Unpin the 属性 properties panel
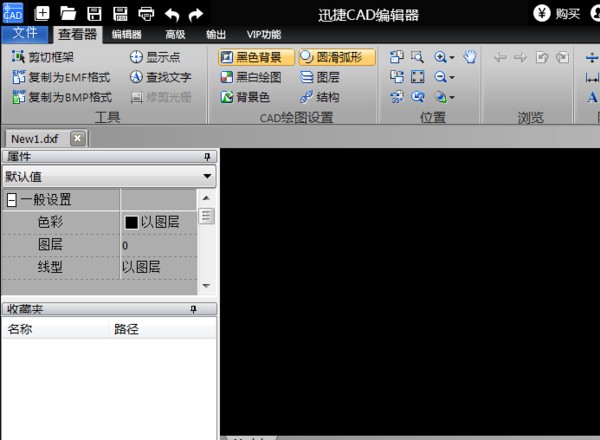The height and width of the screenshot is (440, 600). [207, 157]
